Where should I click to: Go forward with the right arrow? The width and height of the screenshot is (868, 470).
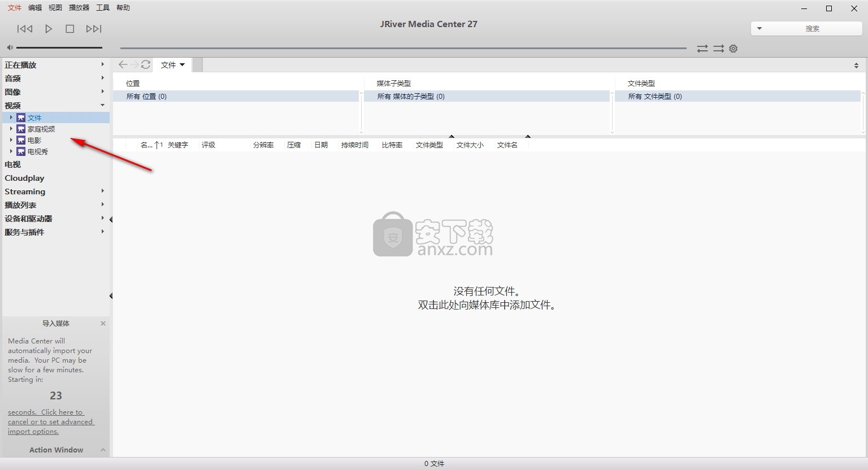[x=134, y=64]
